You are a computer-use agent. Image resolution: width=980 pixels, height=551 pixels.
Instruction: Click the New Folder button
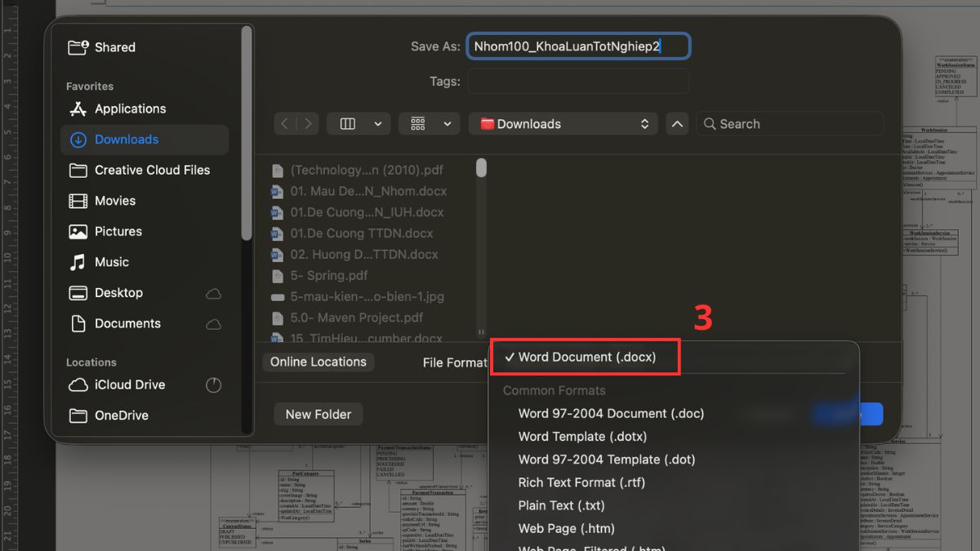click(x=318, y=415)
